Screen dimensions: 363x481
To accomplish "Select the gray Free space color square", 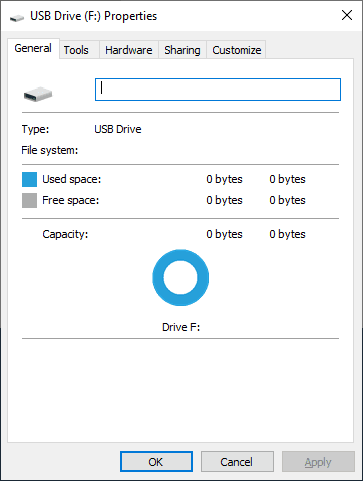I will click(29, 201).
